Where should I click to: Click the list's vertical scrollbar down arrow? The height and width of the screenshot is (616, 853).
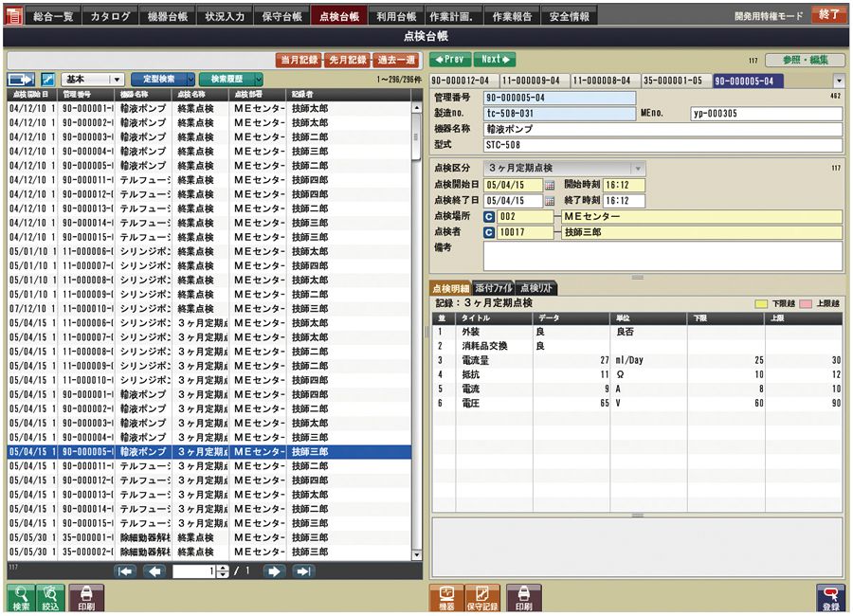coord(417,555)
